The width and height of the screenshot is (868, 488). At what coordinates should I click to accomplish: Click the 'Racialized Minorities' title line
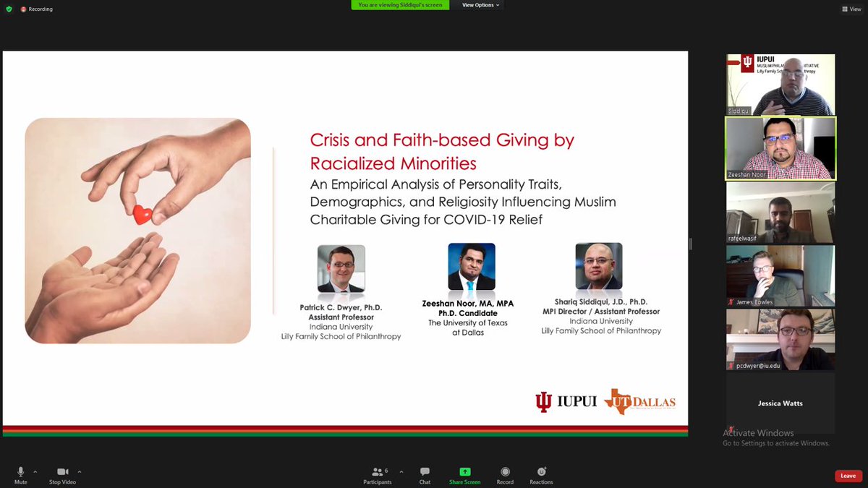point(393,163)
